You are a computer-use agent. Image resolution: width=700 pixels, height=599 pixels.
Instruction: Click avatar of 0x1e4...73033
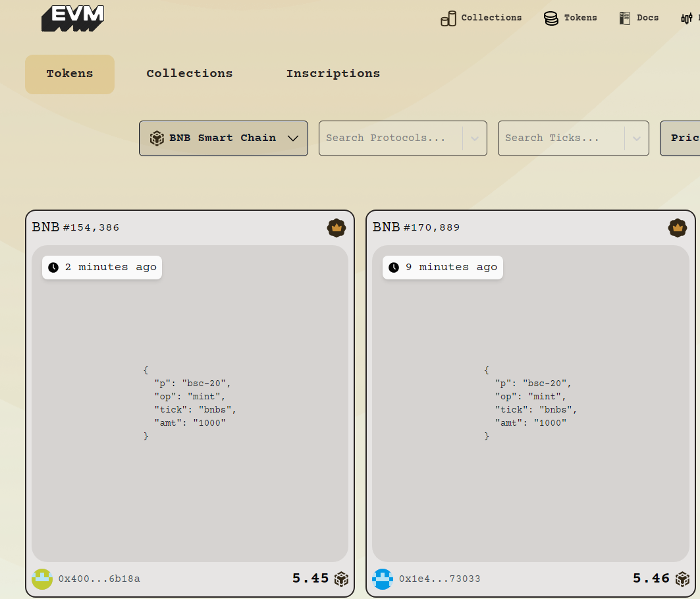coord(383,579)
